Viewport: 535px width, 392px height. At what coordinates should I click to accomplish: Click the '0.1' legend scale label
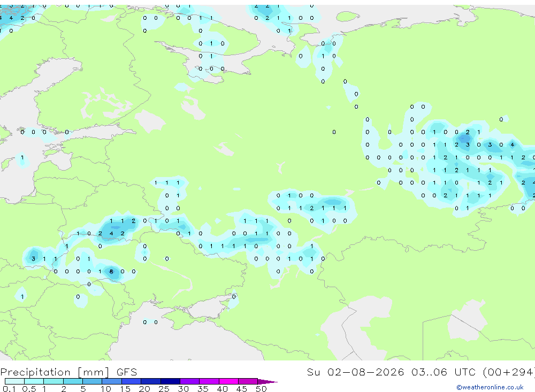[9, 389]
